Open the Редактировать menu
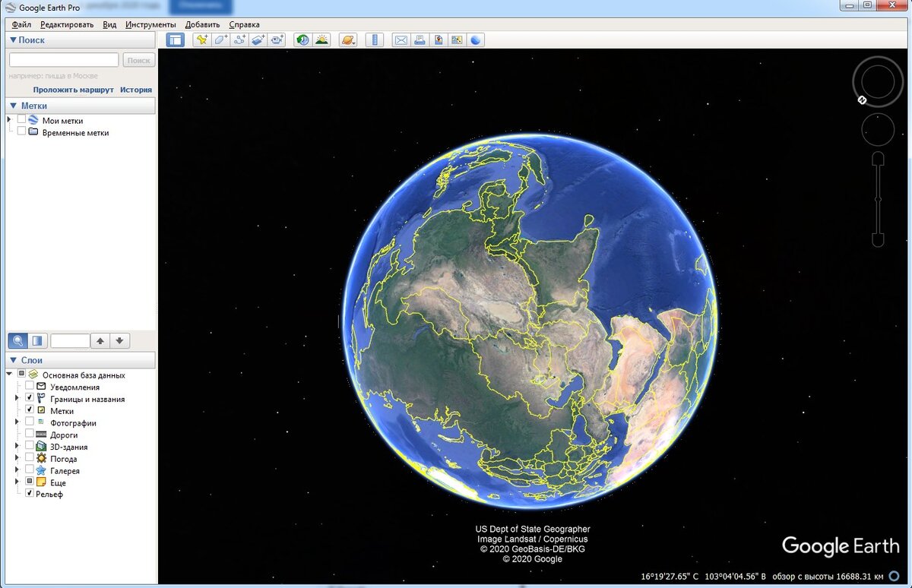 pyautogui.click(x=67, y=24)
